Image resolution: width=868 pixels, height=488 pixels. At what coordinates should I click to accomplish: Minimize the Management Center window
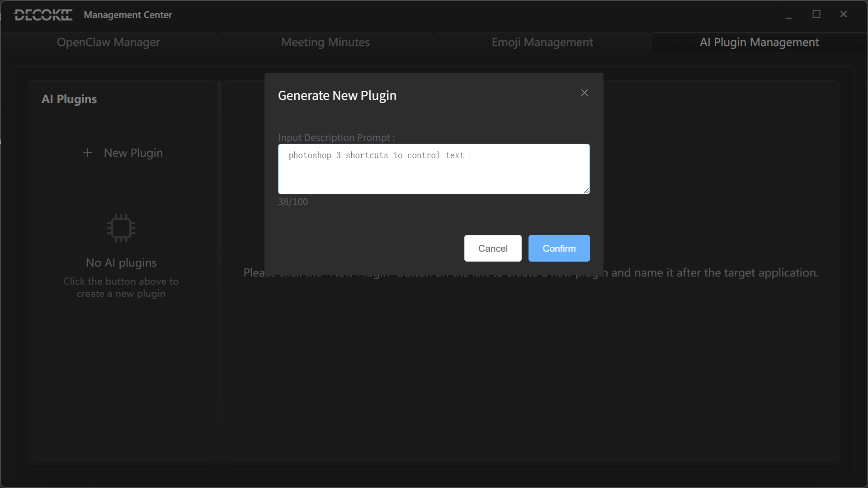(789, 15)
